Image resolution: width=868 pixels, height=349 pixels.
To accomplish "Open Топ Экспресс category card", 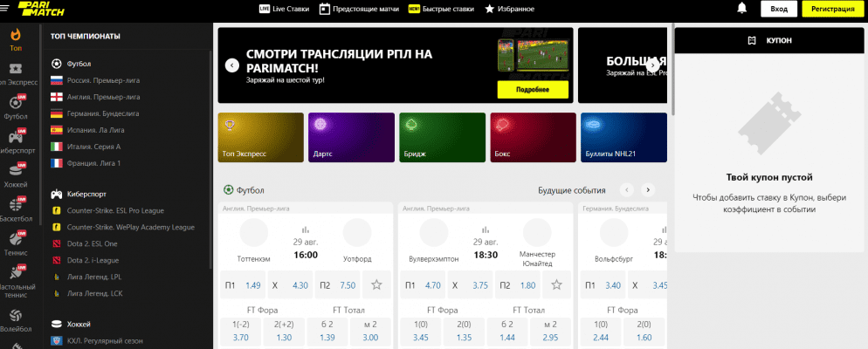I will pyautogui.click(x=261, y=137).
